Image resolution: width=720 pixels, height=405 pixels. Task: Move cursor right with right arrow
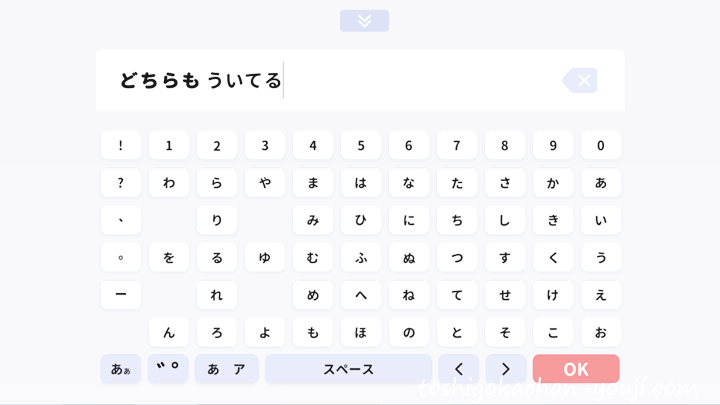pos(506,369)
